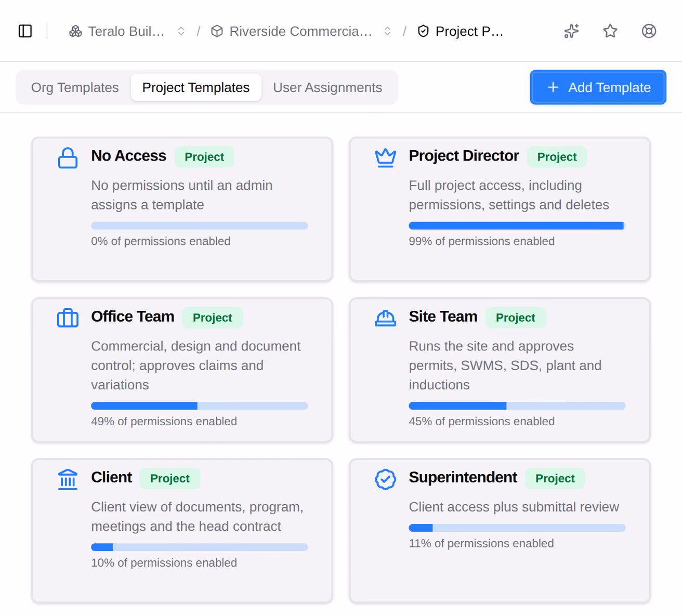Toggle the sidebar panel icon
682x616 pixels.
[x=25, y=31]
